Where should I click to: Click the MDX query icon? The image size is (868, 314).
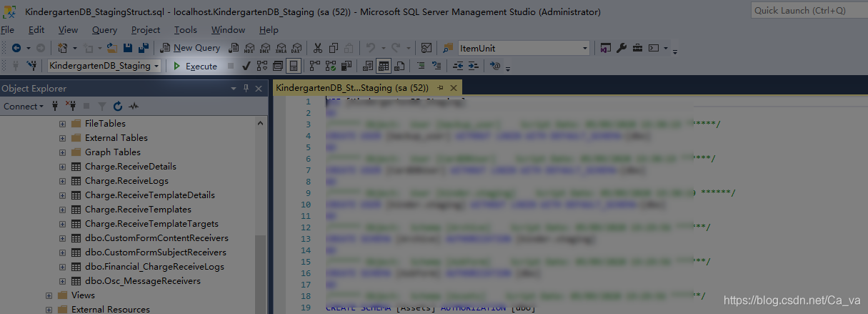[x=249, y=48]
